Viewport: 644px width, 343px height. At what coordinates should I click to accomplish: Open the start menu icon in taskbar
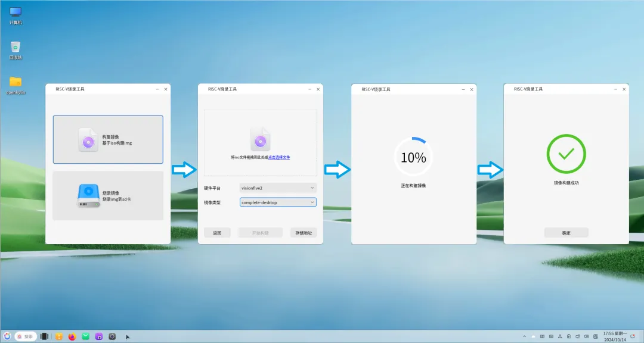pyautogui.click(x=7, y=336)
